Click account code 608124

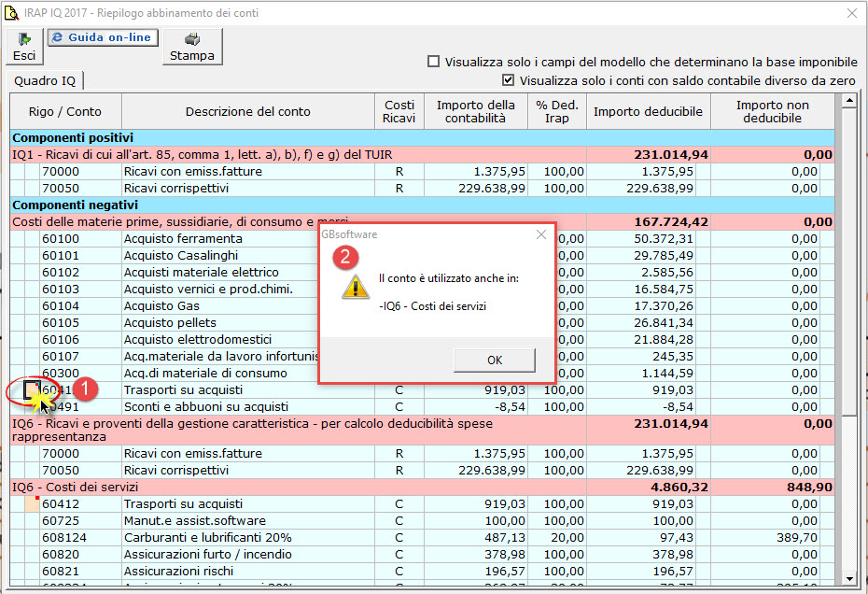[64, 537]
